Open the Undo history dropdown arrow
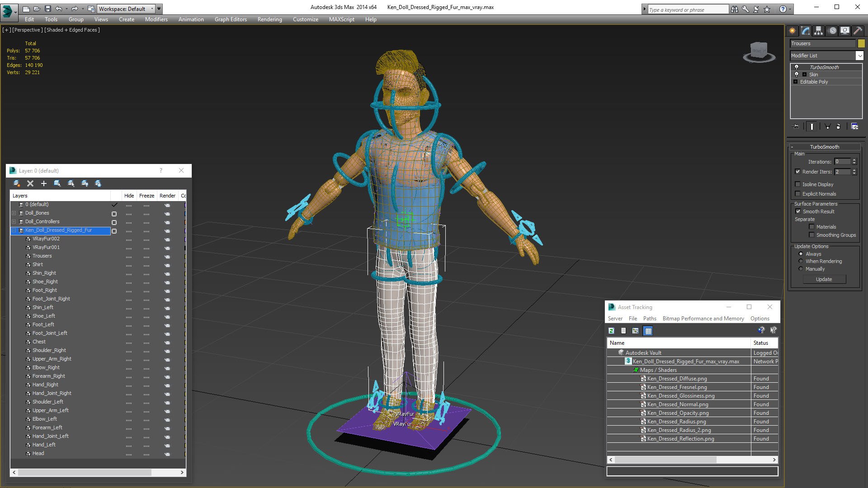Viewport: 868px width, 488px height. coord(66,9)
